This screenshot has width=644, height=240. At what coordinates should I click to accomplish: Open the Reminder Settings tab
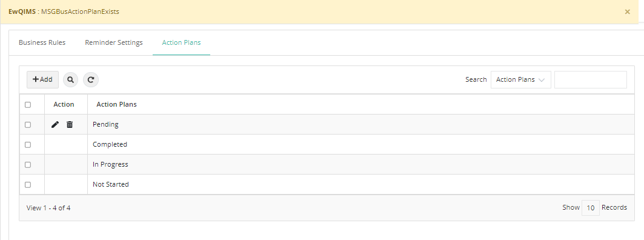[x=114, y=42]
